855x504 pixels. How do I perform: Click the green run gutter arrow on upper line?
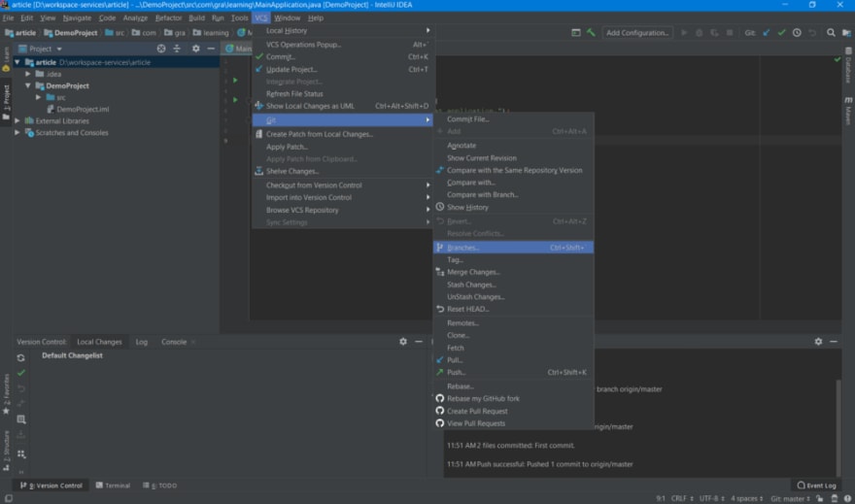click(x=235, y=80)
